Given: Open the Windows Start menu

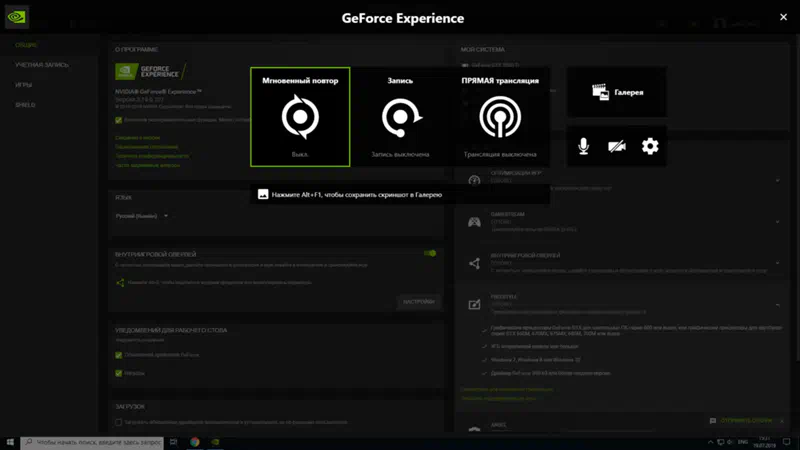Looking at the screenshot, I should click(10, 442).
